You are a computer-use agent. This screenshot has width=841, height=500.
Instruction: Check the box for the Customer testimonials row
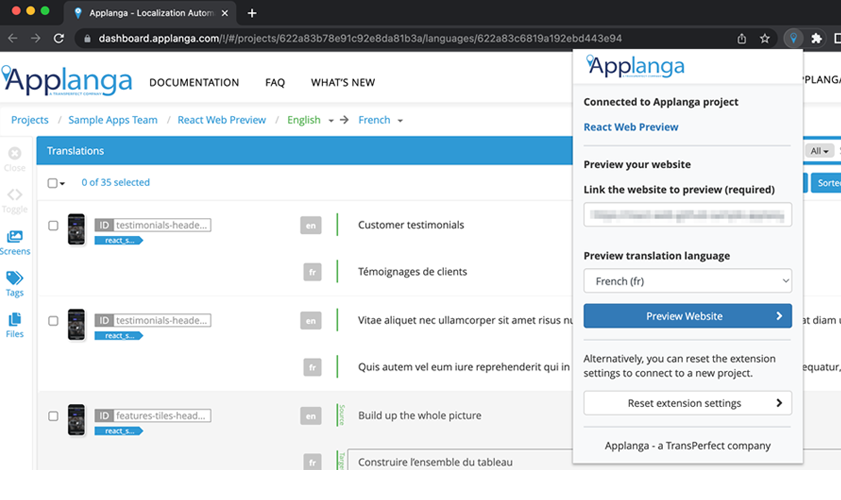[x=53, y=225]
